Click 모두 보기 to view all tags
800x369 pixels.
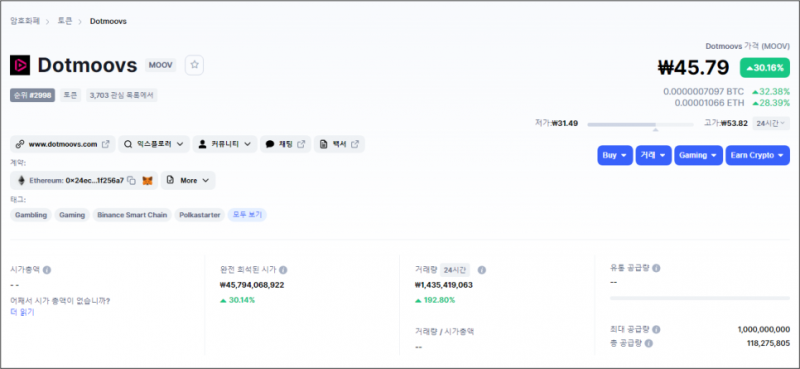(247, 215)
